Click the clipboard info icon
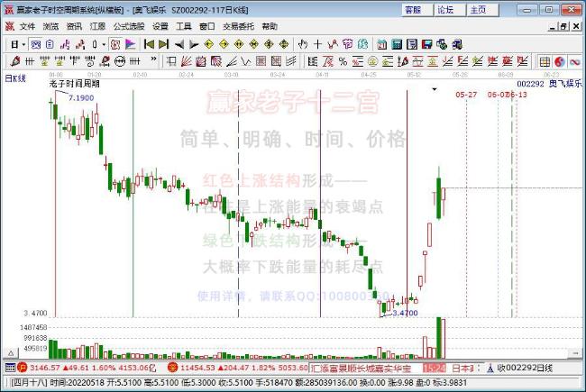 [50, 44]
